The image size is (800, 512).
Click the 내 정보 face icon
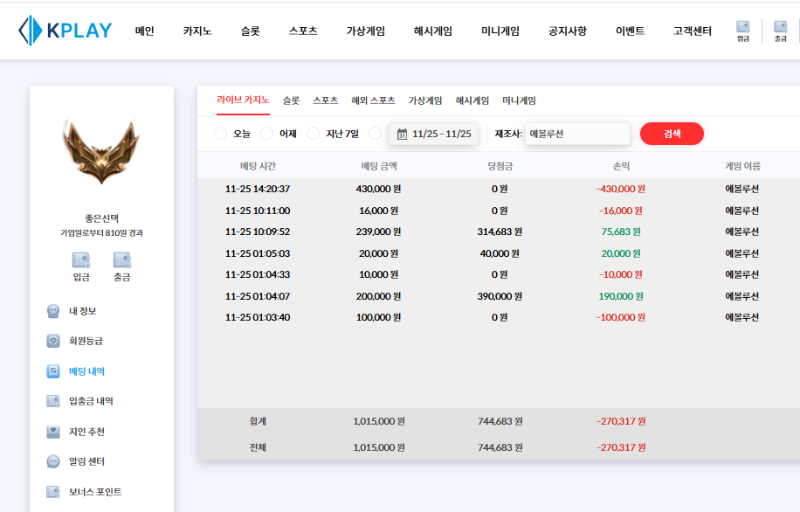(53, 311)
